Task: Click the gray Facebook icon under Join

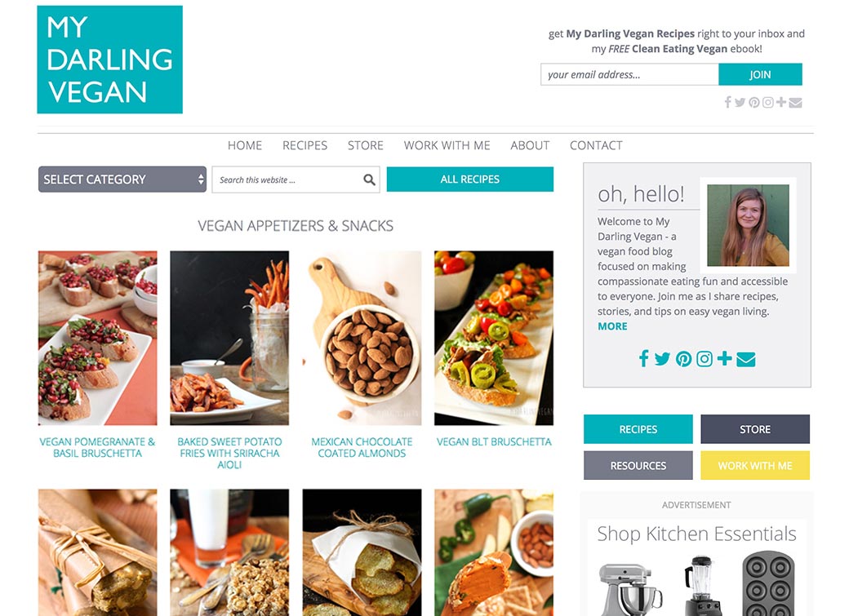Action: click(x=727, y=102)
